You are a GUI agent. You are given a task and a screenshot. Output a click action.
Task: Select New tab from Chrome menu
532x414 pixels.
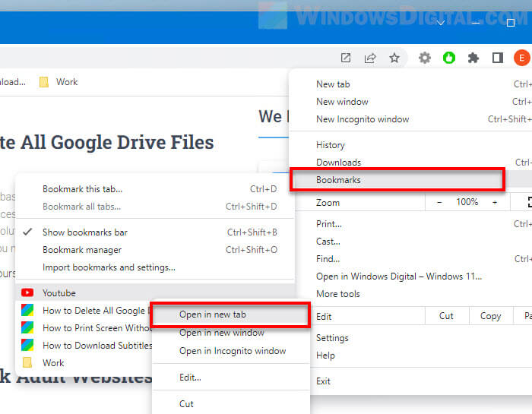[412, 84]
